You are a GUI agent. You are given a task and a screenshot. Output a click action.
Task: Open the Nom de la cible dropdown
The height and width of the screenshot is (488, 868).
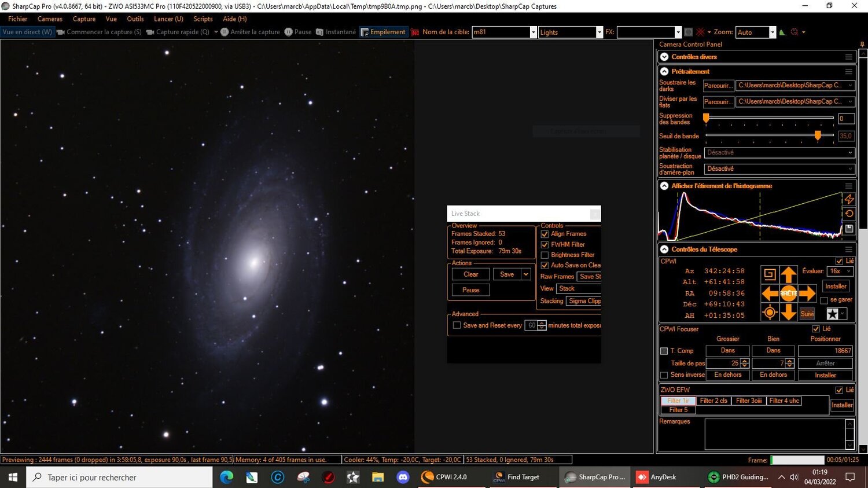533,32
